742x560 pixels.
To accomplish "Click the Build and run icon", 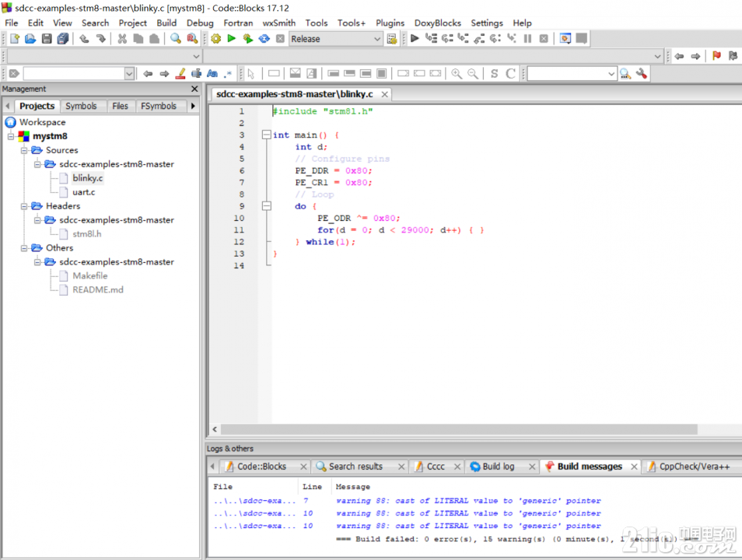I will pos(248,38).
